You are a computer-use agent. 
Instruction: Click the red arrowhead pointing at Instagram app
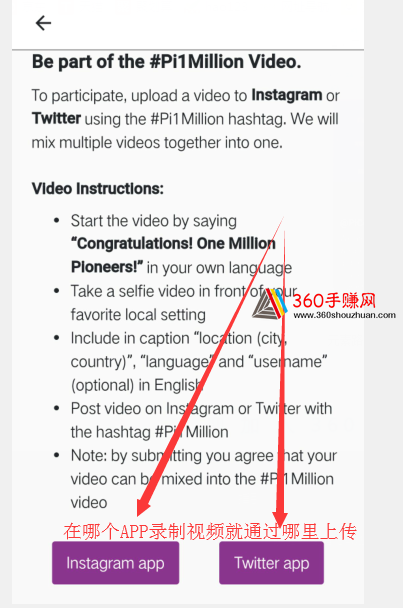(143, 504)
